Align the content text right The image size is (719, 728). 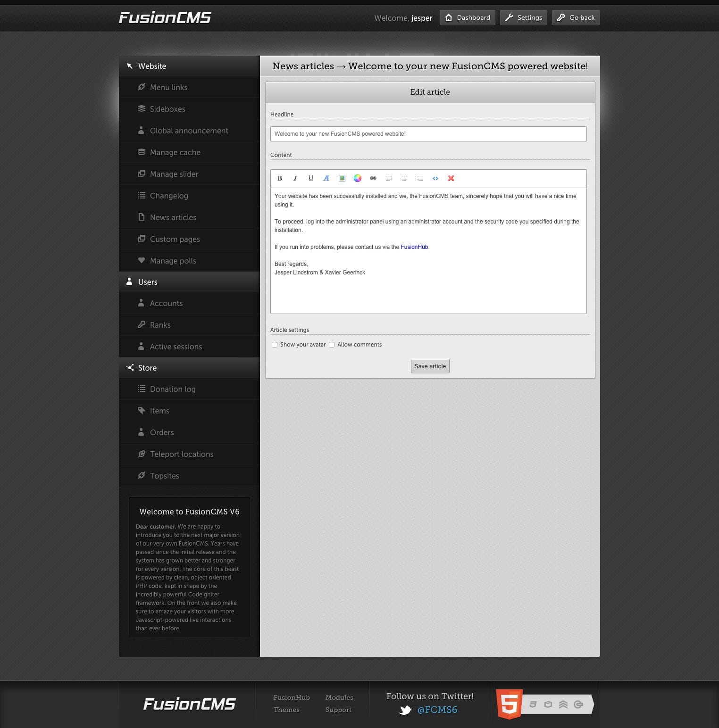[420, 178]
